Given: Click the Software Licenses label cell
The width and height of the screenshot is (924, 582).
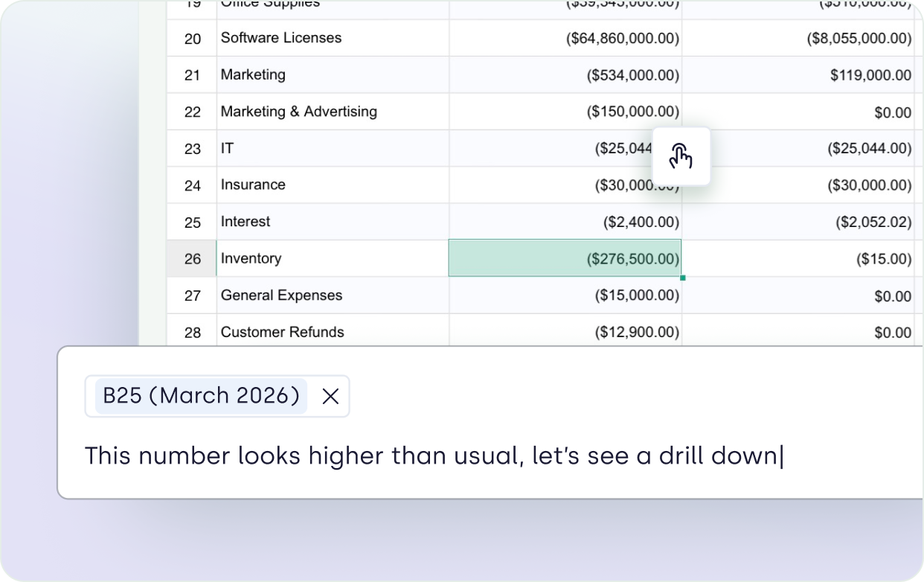Looking at the screenshot, I should (333, 38).
